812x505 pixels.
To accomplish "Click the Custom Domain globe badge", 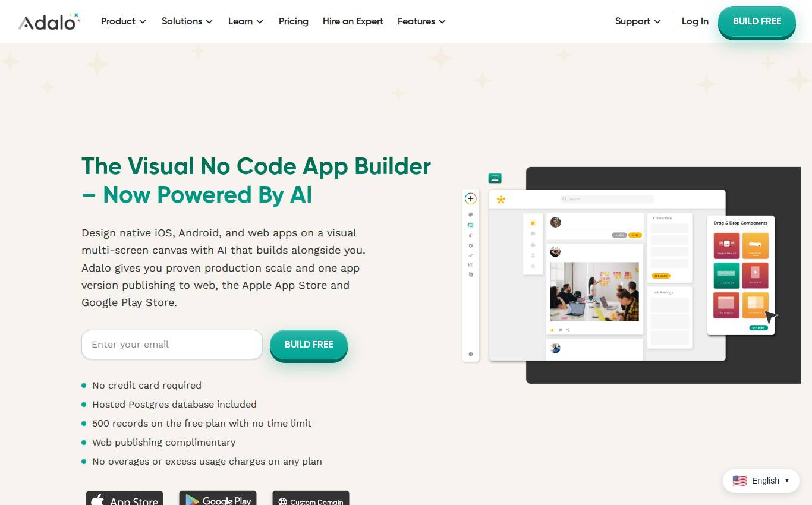I will (x=311, y=498).
